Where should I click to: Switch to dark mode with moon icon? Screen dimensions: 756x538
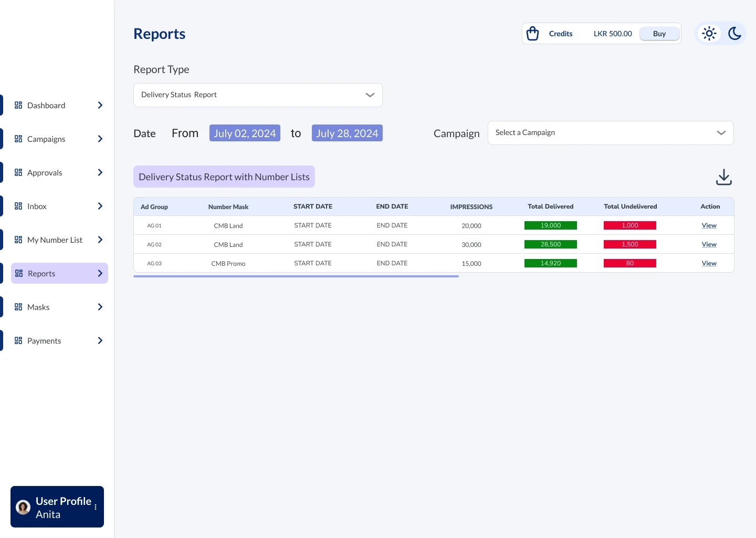(x=734, y=34)
